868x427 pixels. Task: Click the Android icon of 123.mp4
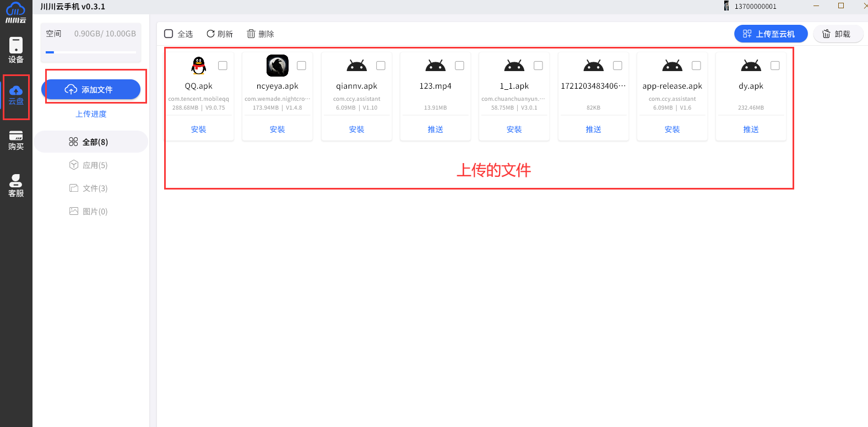(436, 66)
